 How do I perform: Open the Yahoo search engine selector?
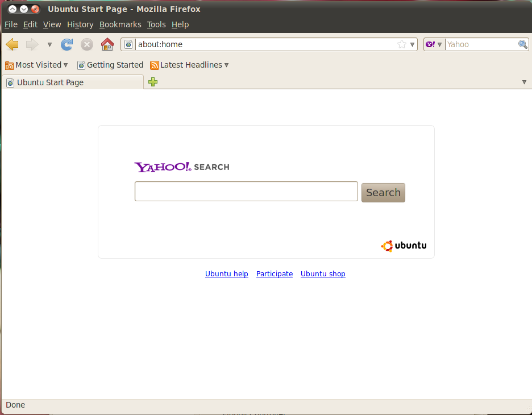click(x=434, y=44)
